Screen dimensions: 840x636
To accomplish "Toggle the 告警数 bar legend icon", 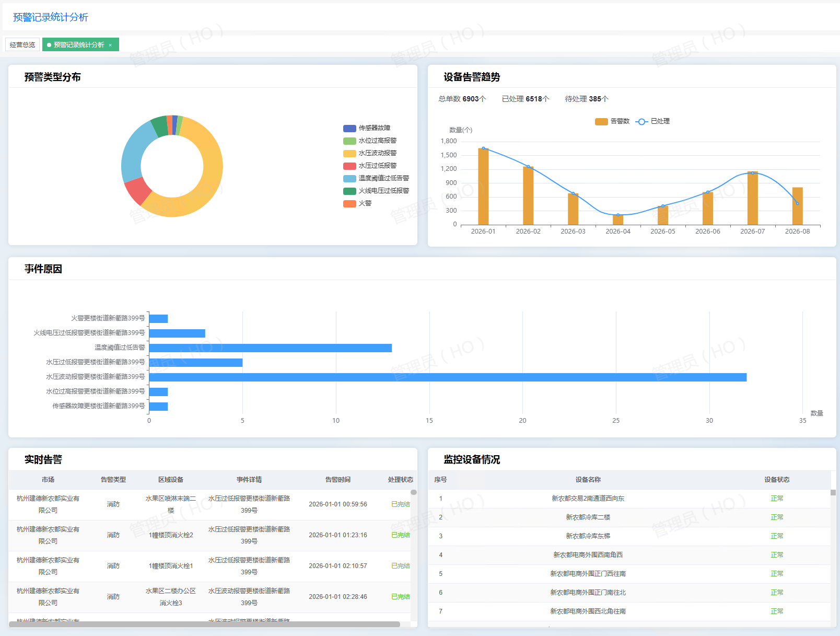I will 601,121.
